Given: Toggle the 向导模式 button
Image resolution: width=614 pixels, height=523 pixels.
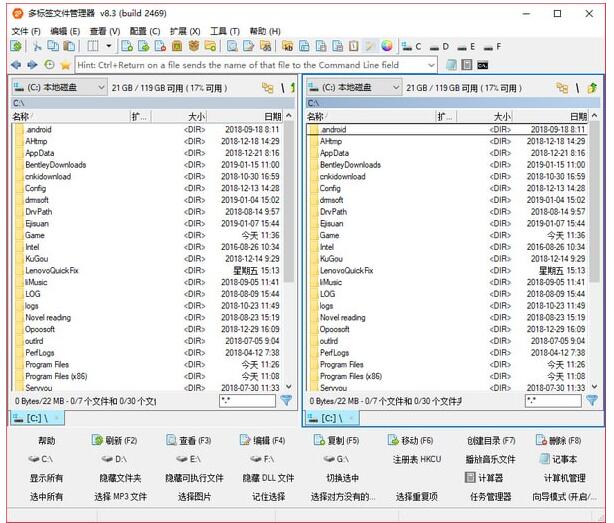Looking at the screenshot, I should 564,497.
